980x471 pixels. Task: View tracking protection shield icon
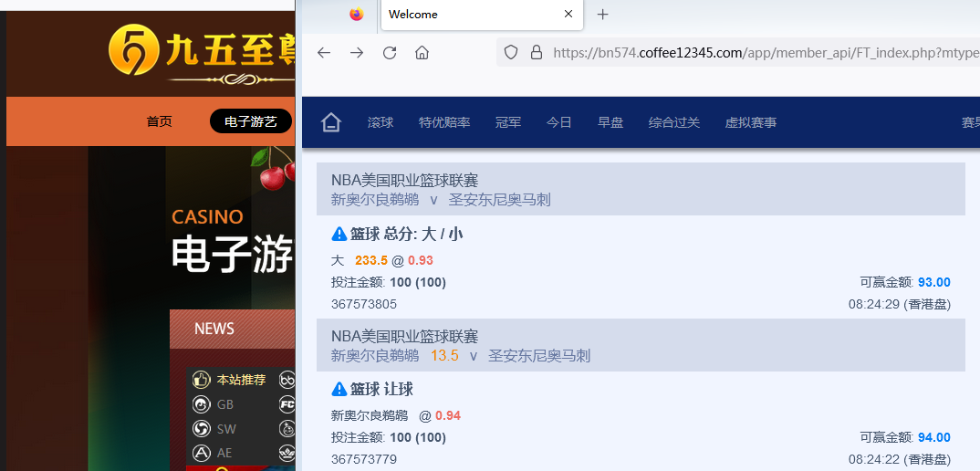pos(511,53)
